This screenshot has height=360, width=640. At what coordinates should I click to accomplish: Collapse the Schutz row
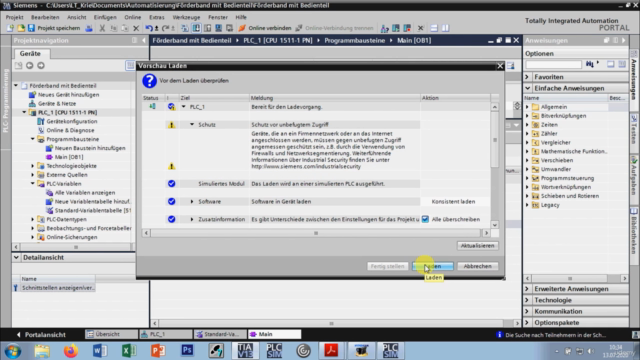pos(192,124)
